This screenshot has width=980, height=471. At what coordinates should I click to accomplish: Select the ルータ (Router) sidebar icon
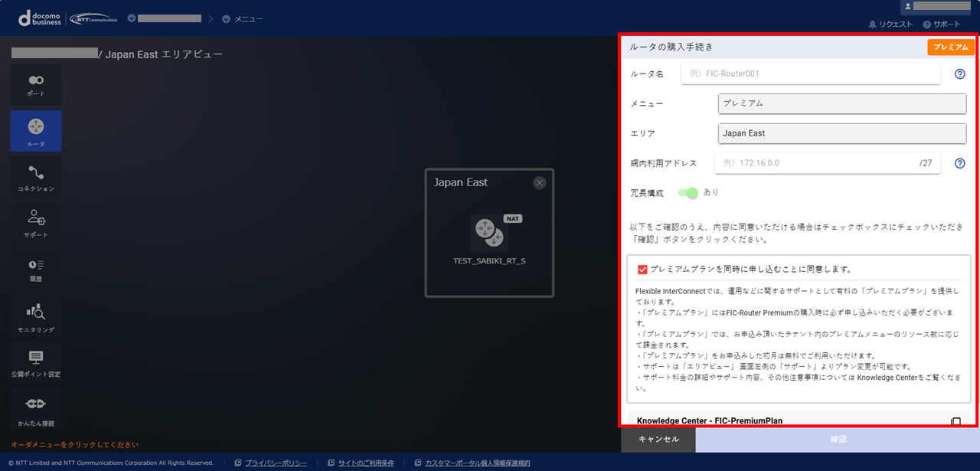pyautogui.click(x=36, y=130)
